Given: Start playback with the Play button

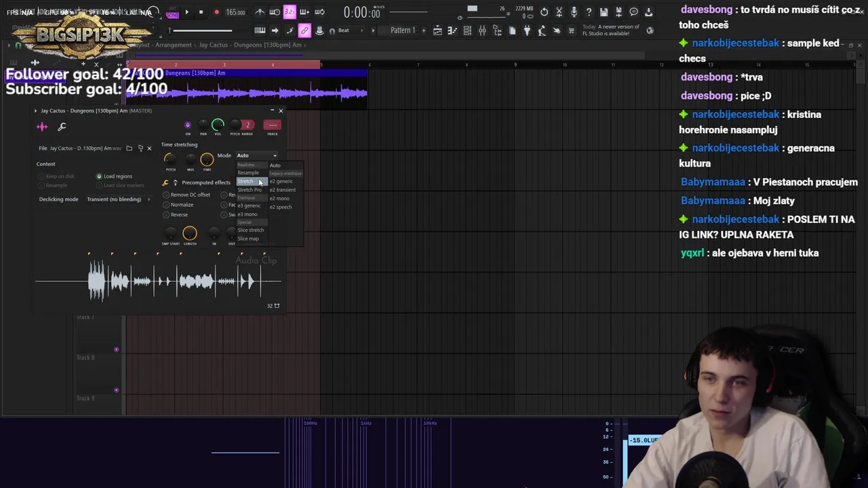Looking at the screenshot, I should 186,12.
